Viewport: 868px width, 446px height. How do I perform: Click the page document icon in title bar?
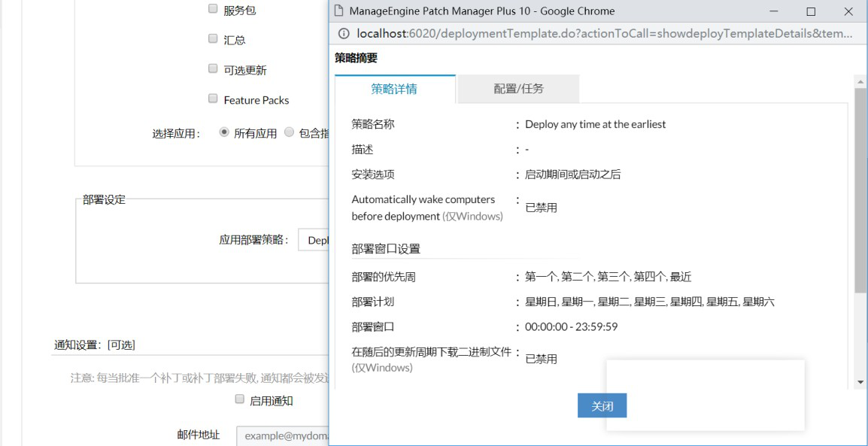pyautogui.click(x=339, y=11)
